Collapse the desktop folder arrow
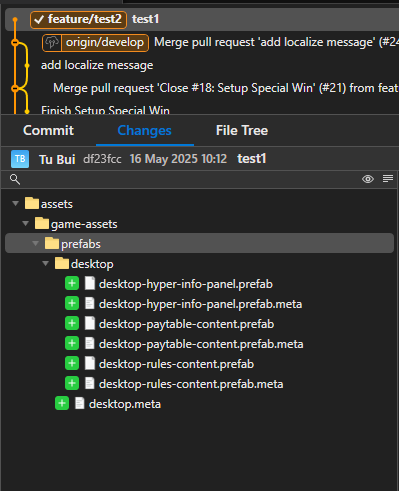 click(x=45, y=263)
